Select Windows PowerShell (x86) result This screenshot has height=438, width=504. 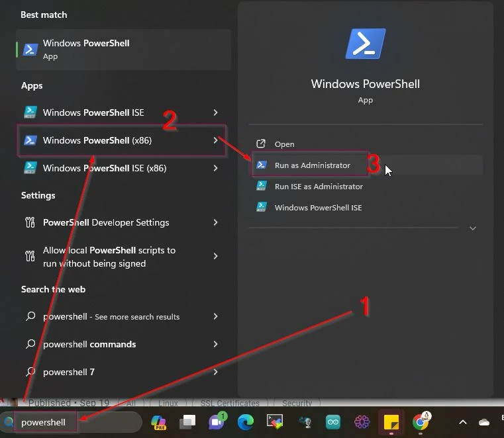(121, 140)
